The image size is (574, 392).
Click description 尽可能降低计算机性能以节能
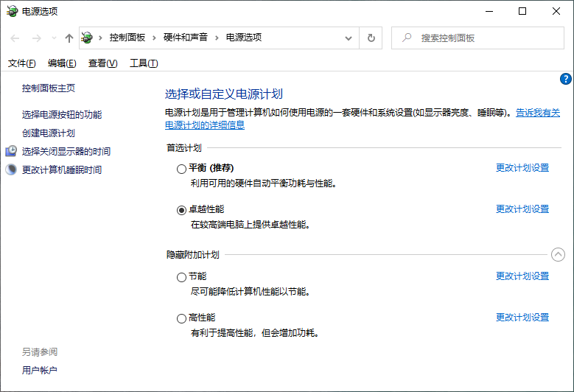[251, 292]
